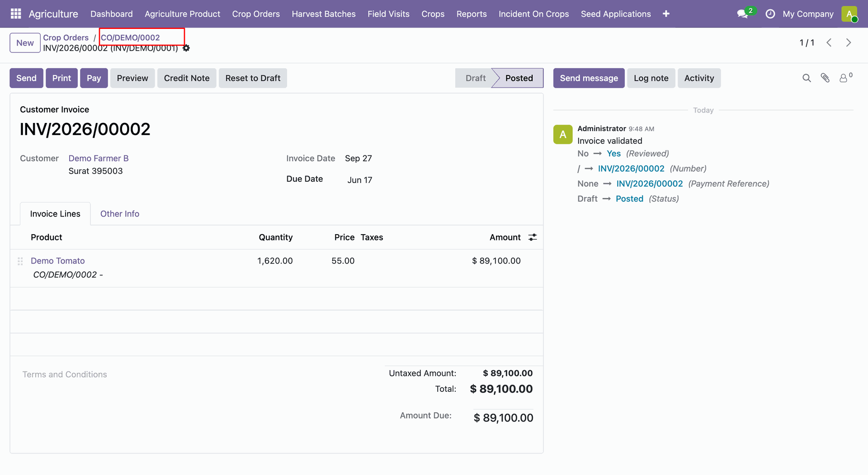Click the Administrator user avatar in navbar
This screenshot has height=475, width=868.
[849, 14]
